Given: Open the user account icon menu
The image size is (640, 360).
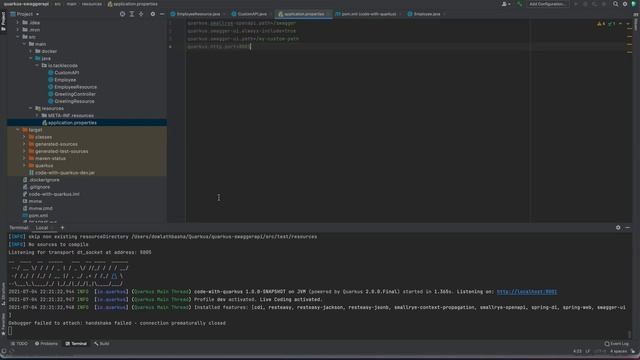Looking at the screenshot, I should tap(505, 4).
